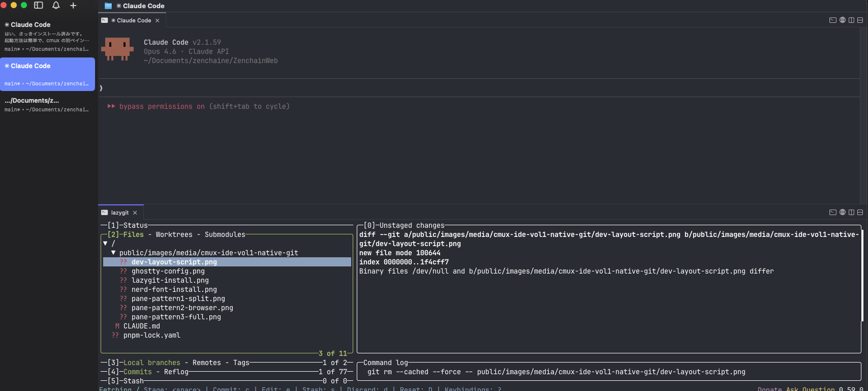
Task: Select CLAUDE.md modified file
Action: tap(141, 326)
